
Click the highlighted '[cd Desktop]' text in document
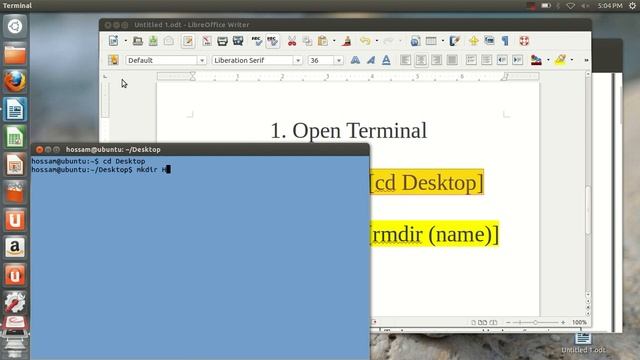[x=427, y=182]
